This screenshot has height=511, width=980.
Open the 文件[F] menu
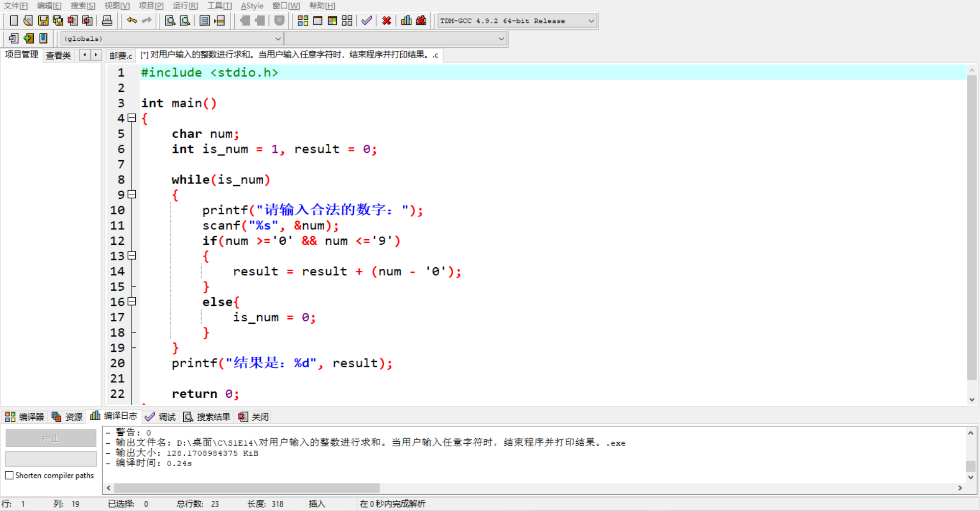pyautogui.click(x=16, y=6)
